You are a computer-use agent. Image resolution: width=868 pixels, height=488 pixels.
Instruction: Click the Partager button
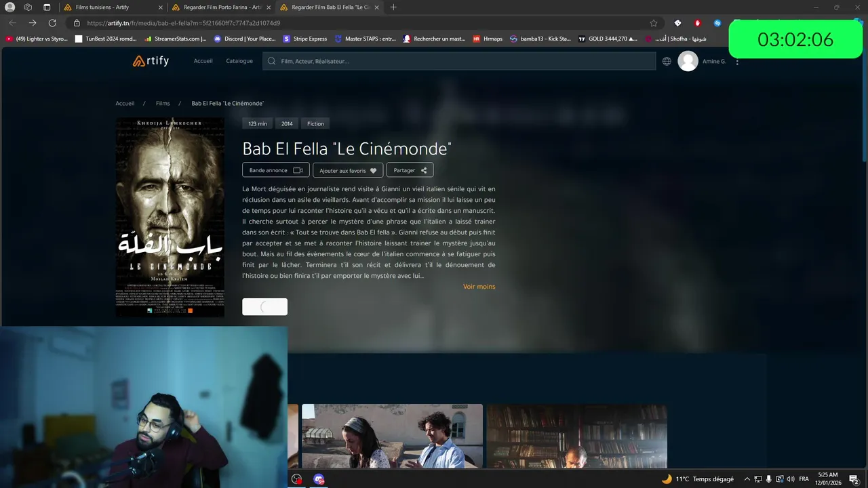pos(410,170)
